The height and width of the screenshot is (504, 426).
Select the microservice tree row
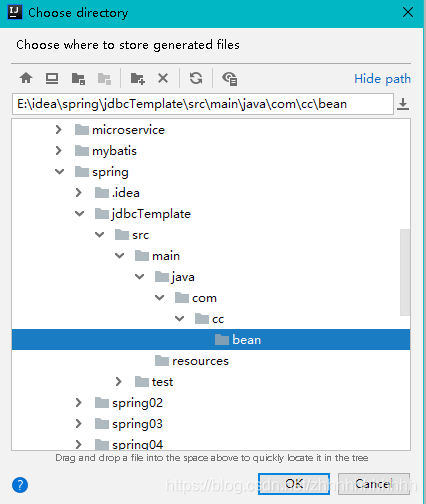click(x=211, y=130)
